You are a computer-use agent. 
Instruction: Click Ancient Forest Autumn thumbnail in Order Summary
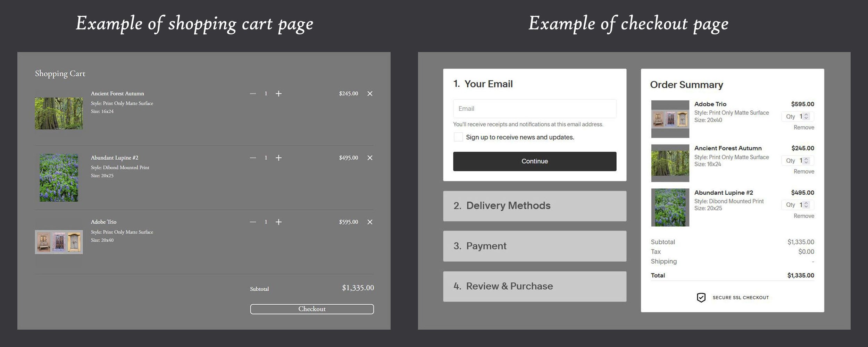point(670,163)
